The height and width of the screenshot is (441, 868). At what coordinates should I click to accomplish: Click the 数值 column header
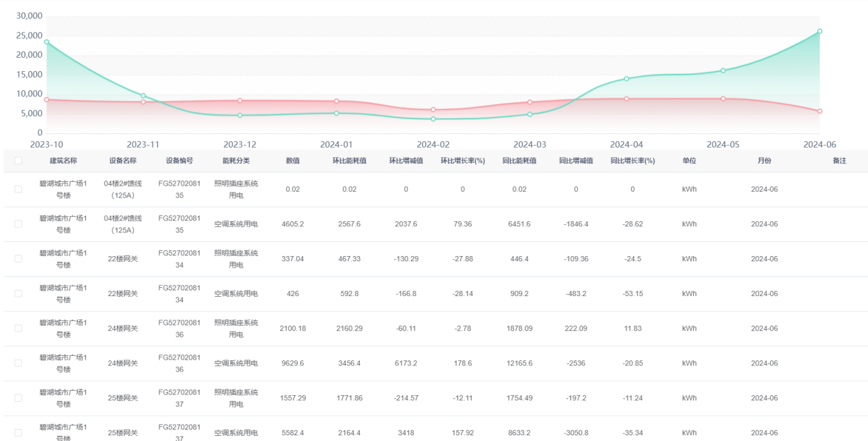click(x=292, y=161)
